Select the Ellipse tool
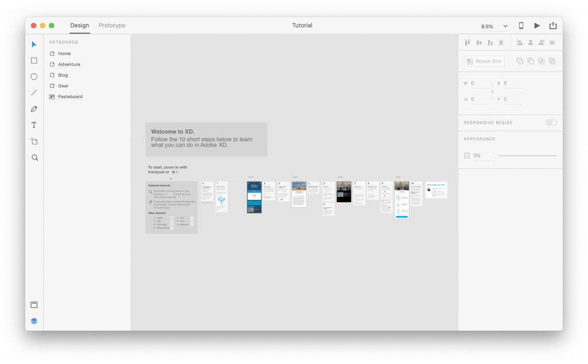 (34, 76)
